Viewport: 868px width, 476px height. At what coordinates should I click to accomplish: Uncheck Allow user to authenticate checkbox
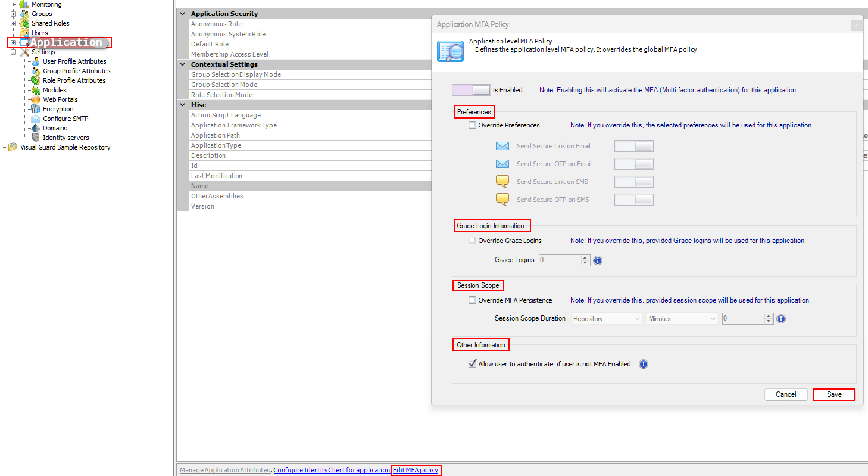tap(473, 364)
